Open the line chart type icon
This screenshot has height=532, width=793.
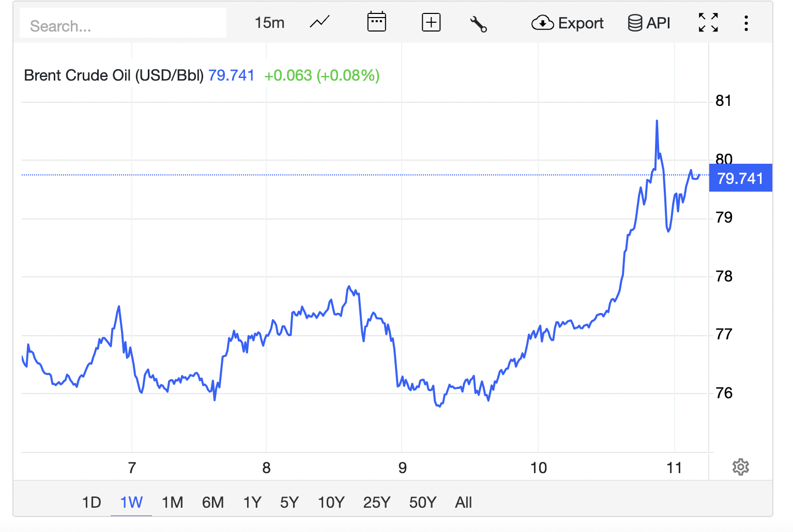point(319,22)
